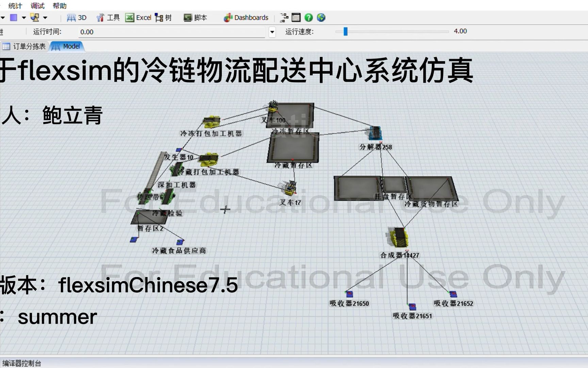Select the 冷藏食品供应商 source

coord(180,242)
